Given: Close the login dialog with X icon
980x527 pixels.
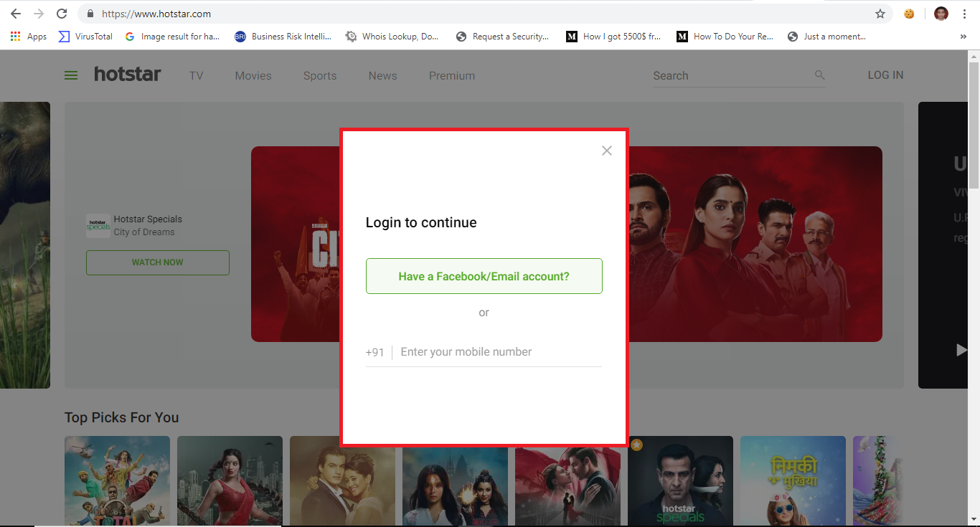Looking at the screenshot, I should coord(607,151).
